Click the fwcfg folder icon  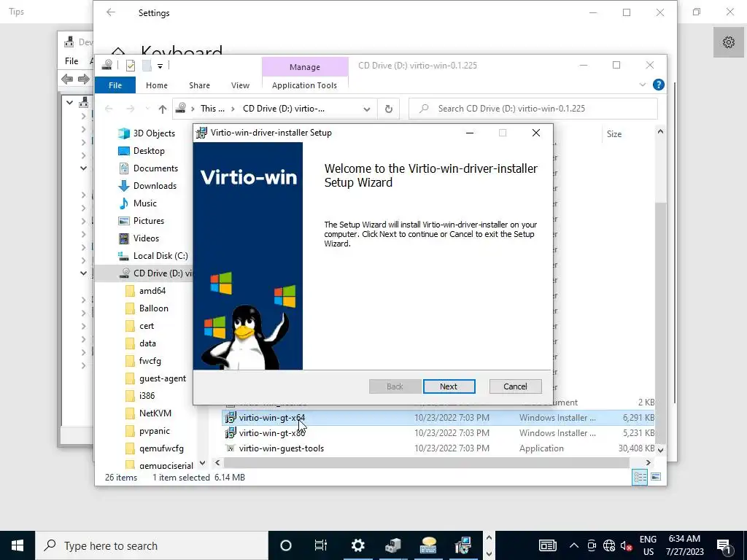130,361
